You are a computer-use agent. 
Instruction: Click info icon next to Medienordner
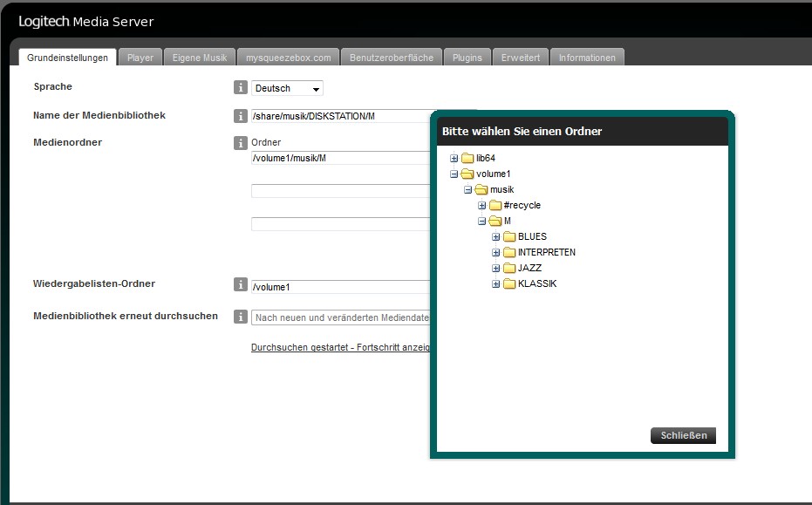click(x=241, y=142)
